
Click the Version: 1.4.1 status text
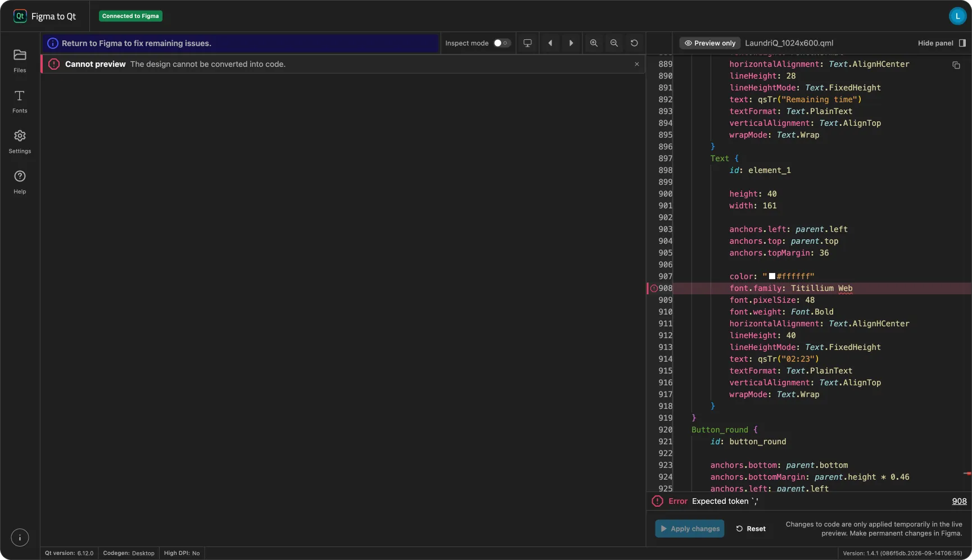[x=902, y=553]
